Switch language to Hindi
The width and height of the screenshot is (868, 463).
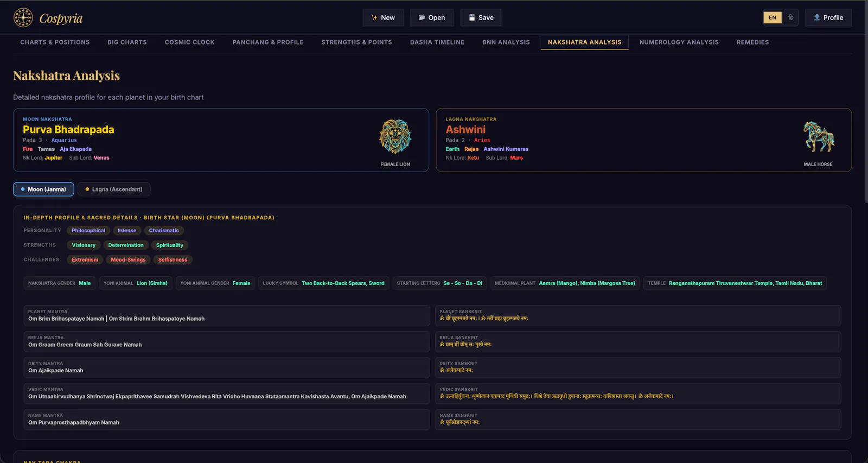790,17
